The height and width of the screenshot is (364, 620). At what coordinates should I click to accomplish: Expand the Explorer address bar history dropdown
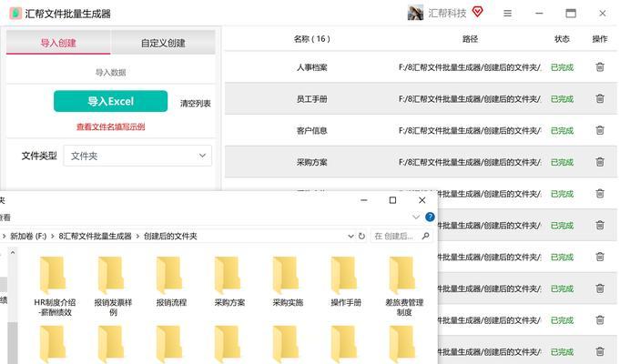[351, 236]
